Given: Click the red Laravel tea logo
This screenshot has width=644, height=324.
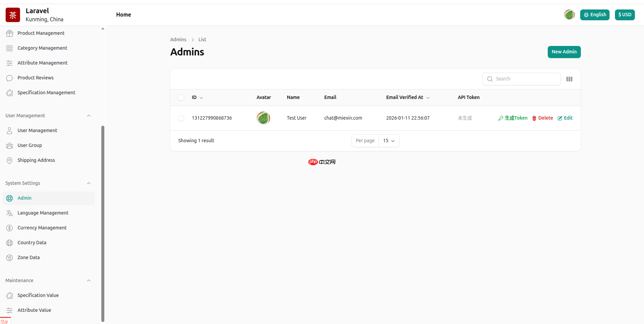Looking at the screenshot, I should (13, 15).
